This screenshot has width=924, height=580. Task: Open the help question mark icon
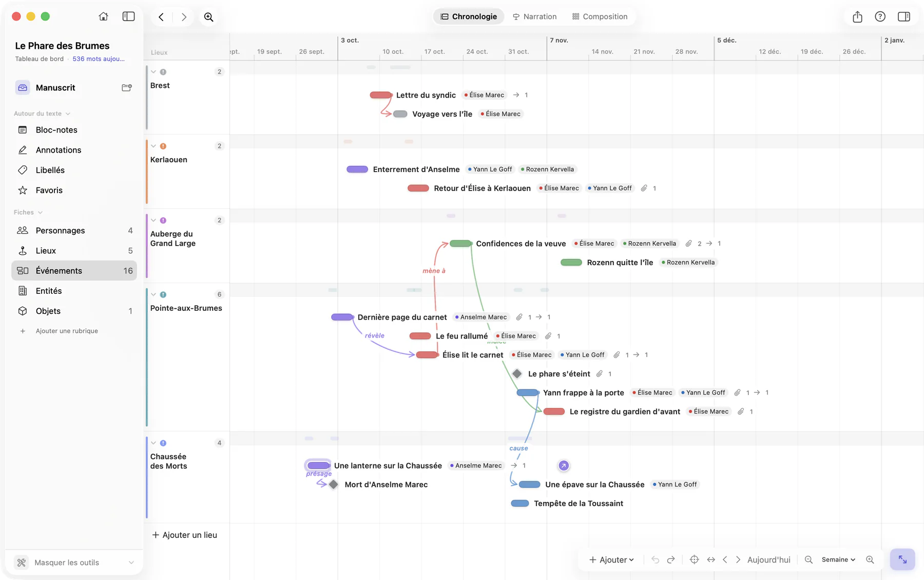click(x=880, y=16)
